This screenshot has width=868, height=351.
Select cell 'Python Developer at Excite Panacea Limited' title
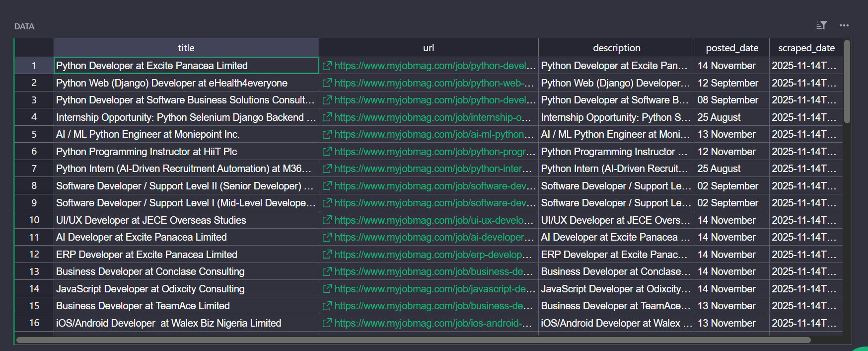(186, 66)
